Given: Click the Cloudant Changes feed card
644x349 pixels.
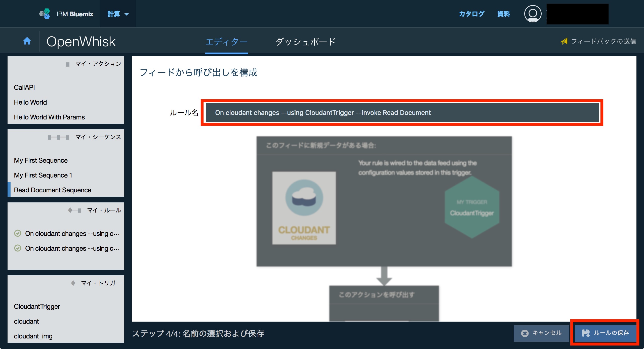Looking at the screenshot, I should [x=304, y=208].
